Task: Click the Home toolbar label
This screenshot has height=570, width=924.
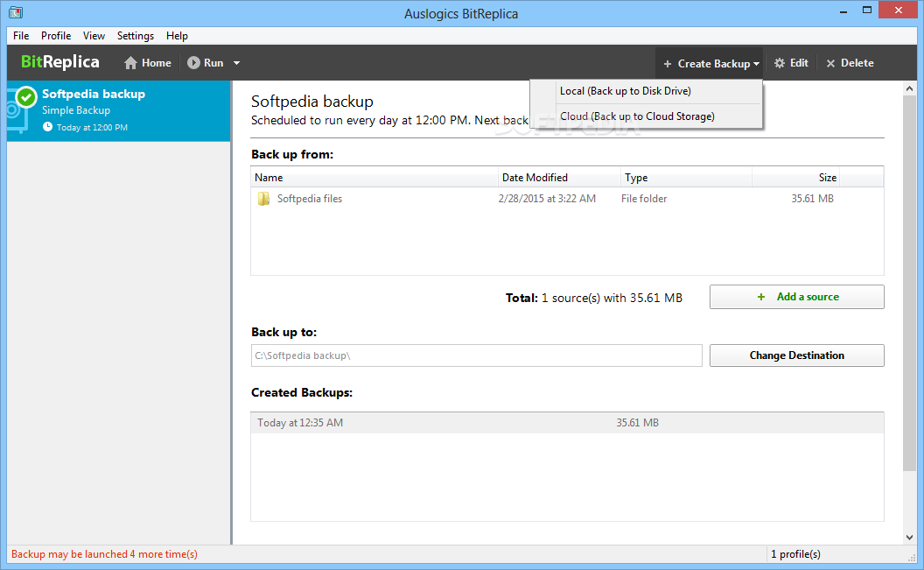Action: pos(156,62)
